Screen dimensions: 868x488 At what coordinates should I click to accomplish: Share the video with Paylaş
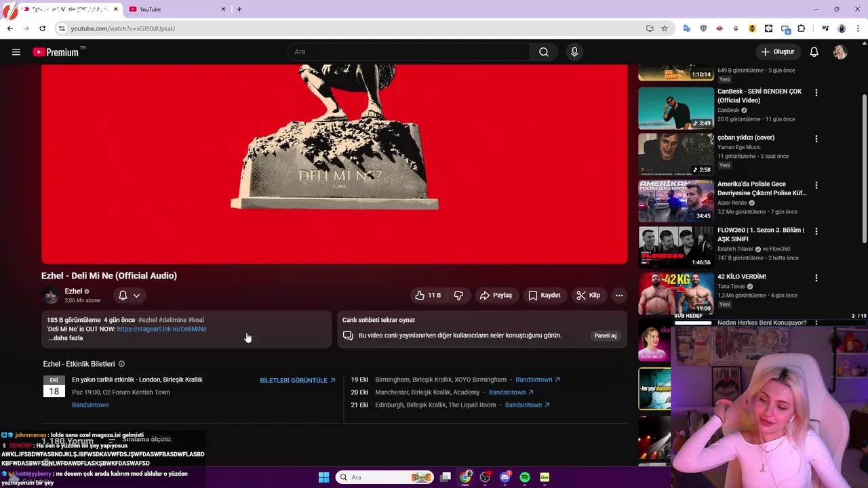(x=496, y=296)
